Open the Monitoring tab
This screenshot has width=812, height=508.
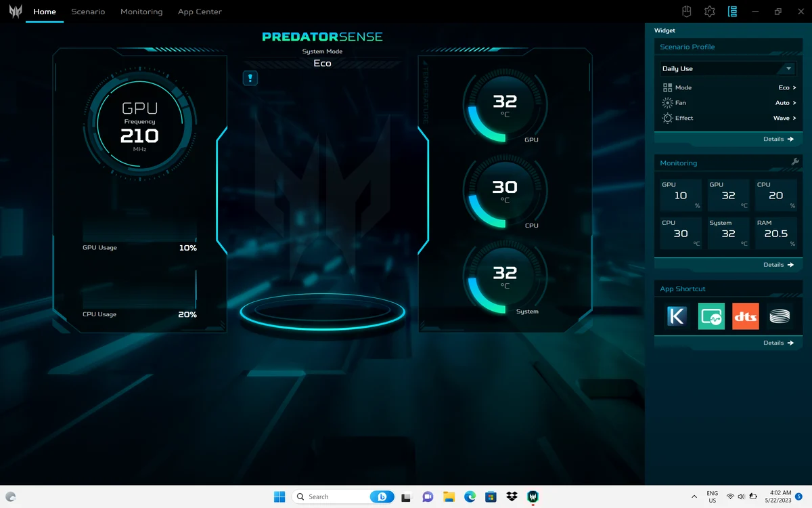tap(141, 12)
